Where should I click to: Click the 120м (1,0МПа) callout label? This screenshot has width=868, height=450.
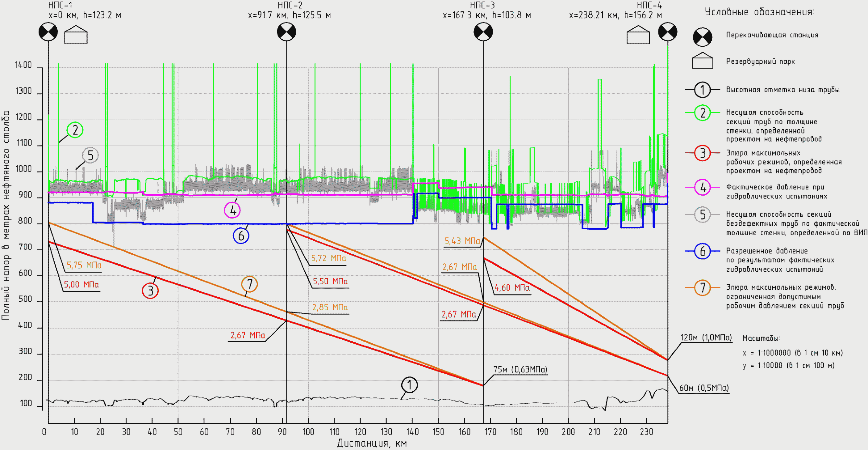pos(706,338)
